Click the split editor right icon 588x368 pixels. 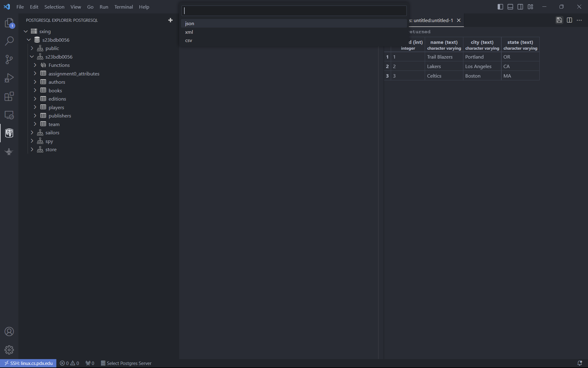pos(569,20)
